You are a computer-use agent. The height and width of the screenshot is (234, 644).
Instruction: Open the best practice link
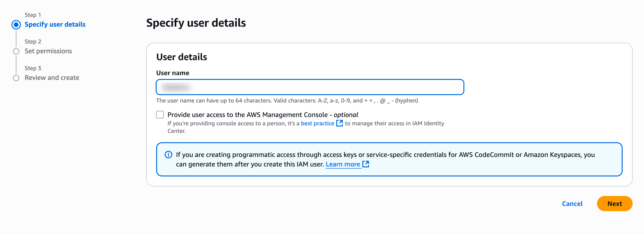point(317,123)
